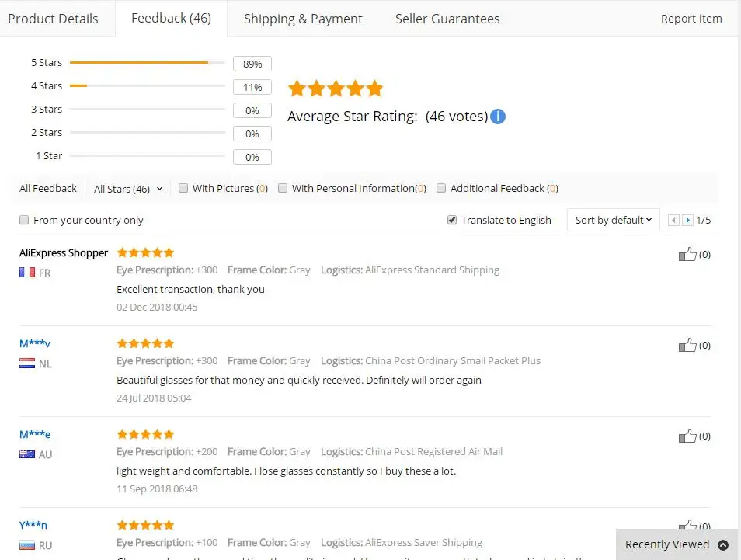Open the All Stars (46) dropdown
The image size is (741, 560).
[x=128, y=189]
